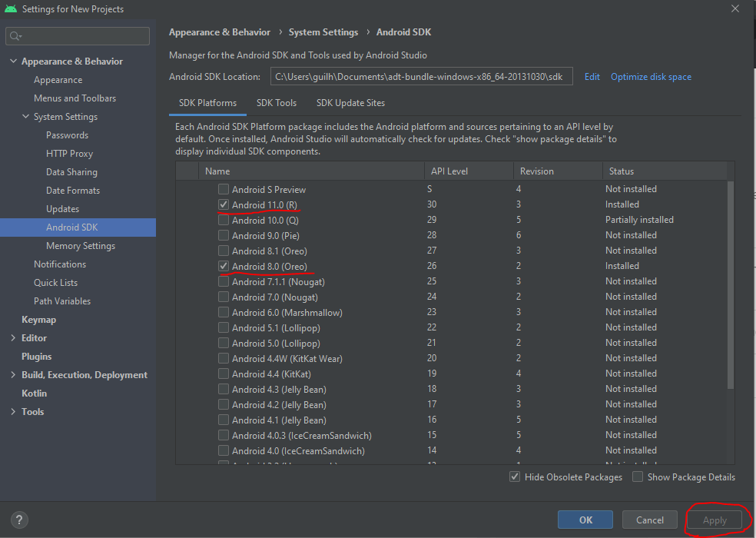This screenshot has height=538, width=756.
Task: Enable Show Package Details checkbox
Action: coord(638,477)
